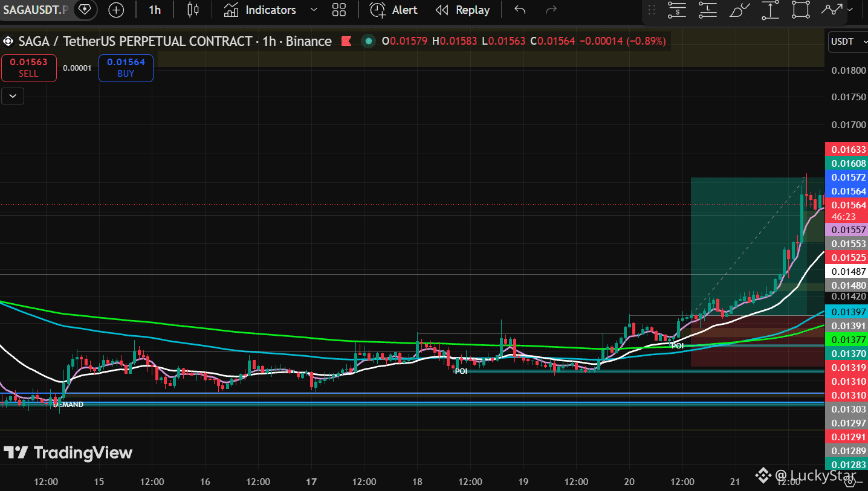Open the layout templates grid icon
This screenshot has width=868, height=491.
coord(339,10)
